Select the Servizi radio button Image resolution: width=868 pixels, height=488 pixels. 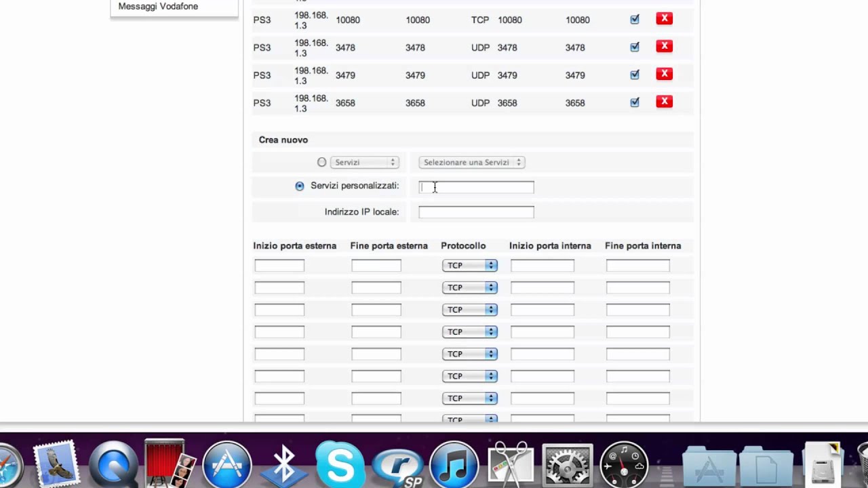tap(321, 162)
